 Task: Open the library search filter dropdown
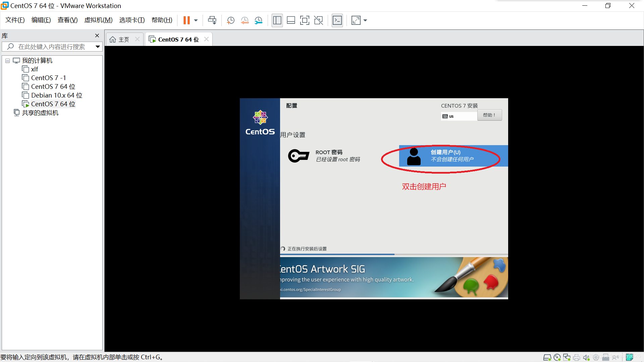pos(98,47)
